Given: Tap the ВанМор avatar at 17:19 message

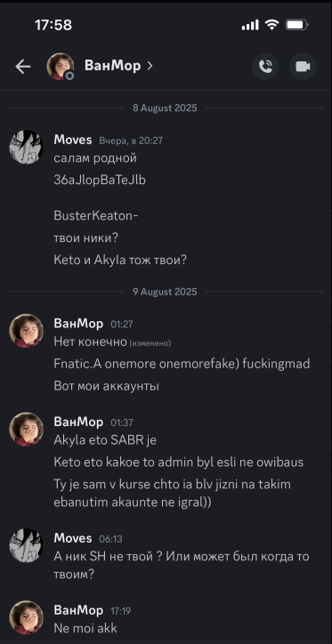Looking at the screenshot, I should (27, 617).
